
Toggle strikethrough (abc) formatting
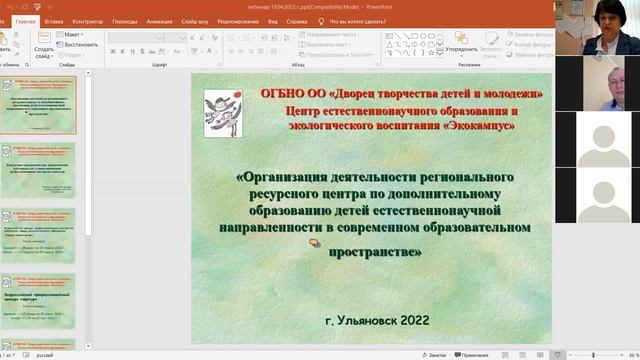pyautogui.click(x=152, y=51)
